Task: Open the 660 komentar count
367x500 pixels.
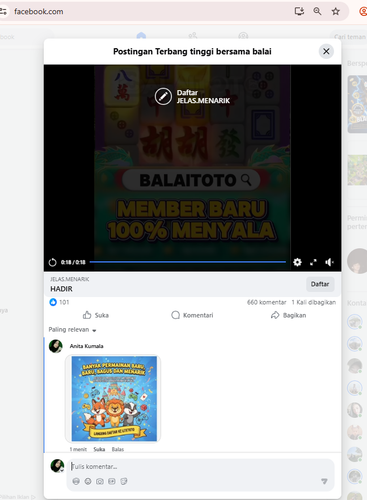Action: tap(266, 302)
